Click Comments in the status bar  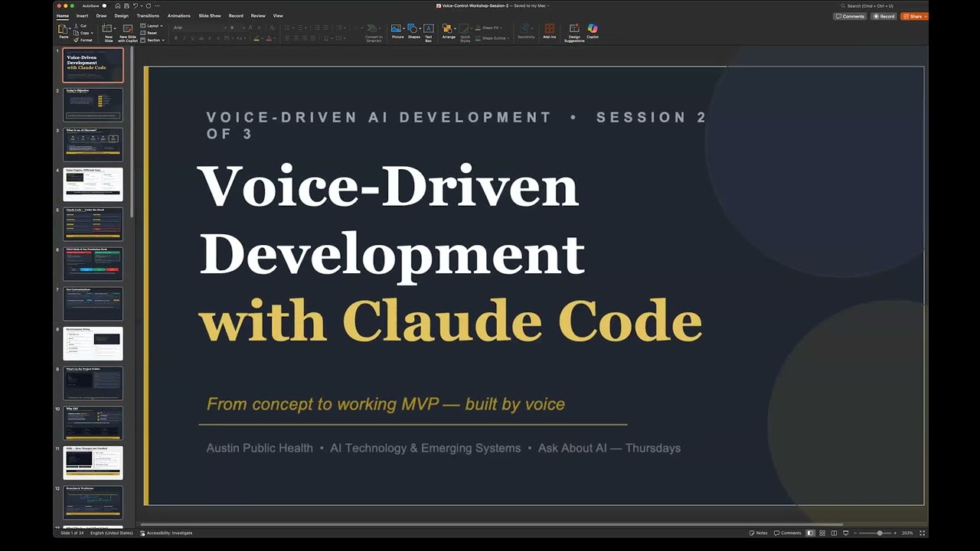pos(787,533)
